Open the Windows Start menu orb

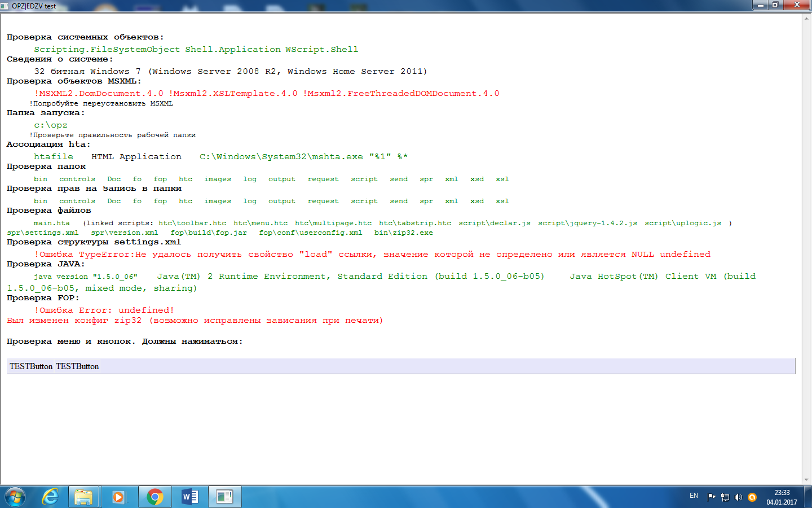coord(15,497)
